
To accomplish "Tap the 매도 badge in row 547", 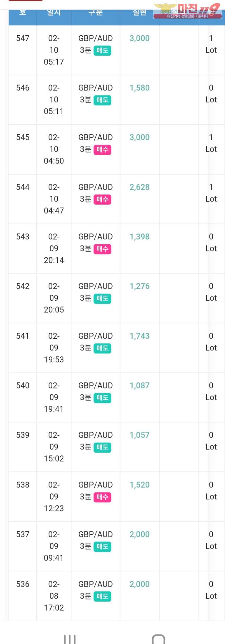I will click(x=102, y=51).
